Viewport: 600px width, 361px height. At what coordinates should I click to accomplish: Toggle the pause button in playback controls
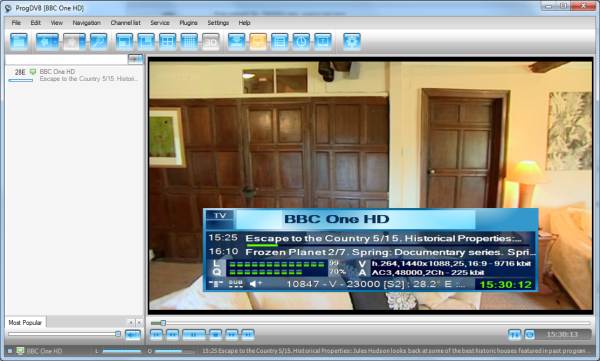(x=194, y=335)
